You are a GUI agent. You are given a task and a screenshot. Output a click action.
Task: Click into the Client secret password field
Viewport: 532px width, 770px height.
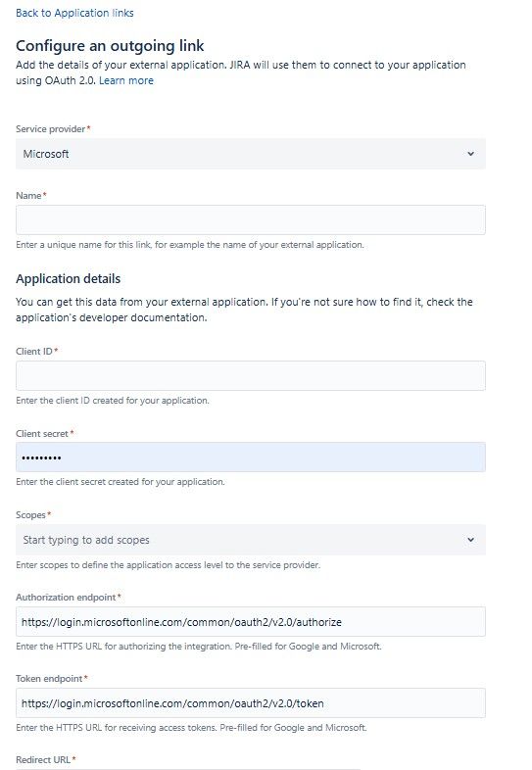point(251,457)
